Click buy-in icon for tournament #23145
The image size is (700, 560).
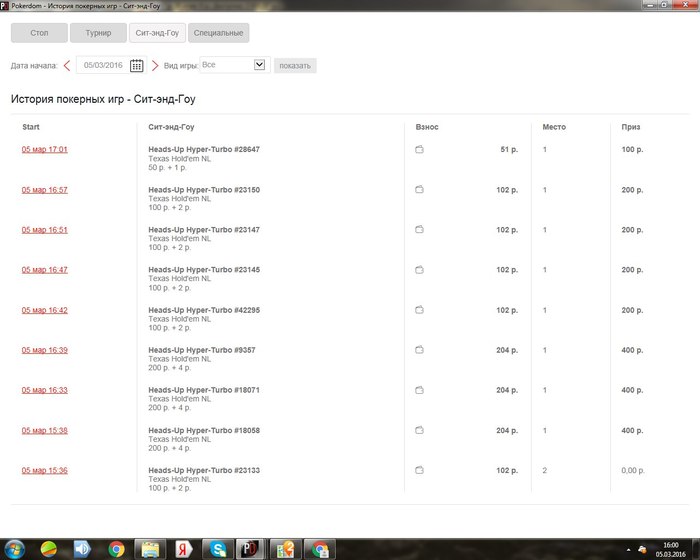(x=419, y=270)
